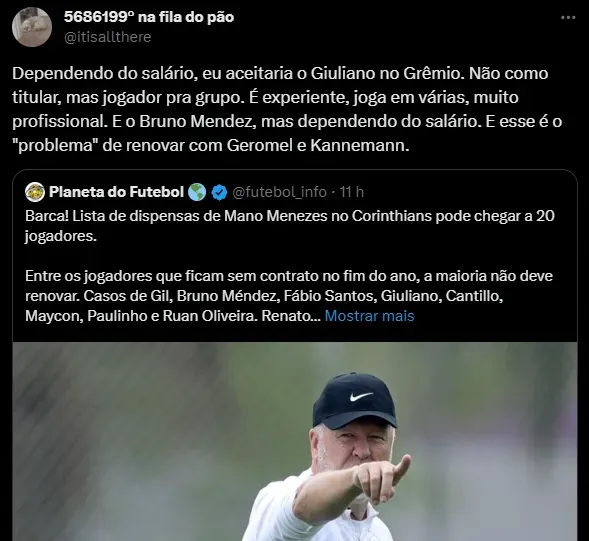Click the poster's round profile avatar

point(32,27)
